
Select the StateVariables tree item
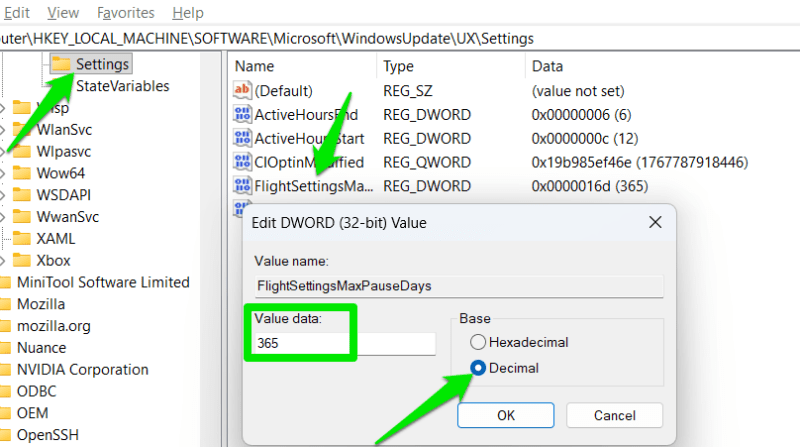click(x=122, y=86)
